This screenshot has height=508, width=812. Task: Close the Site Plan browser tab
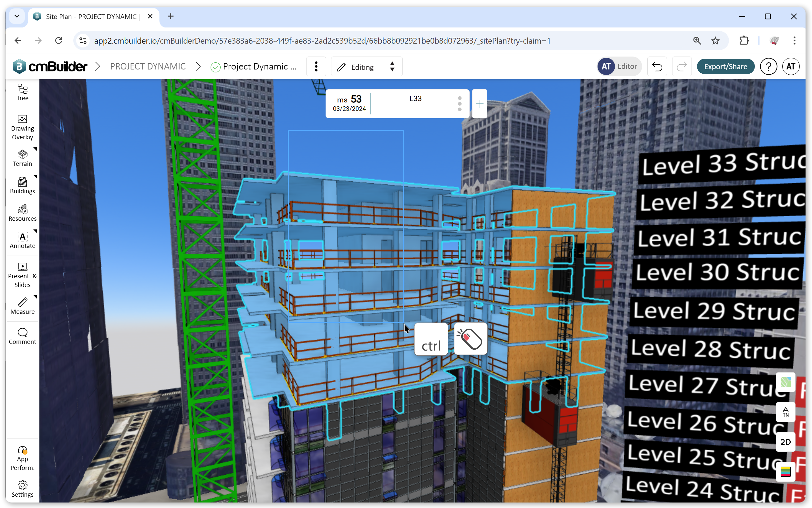click(x=150, y=16)
